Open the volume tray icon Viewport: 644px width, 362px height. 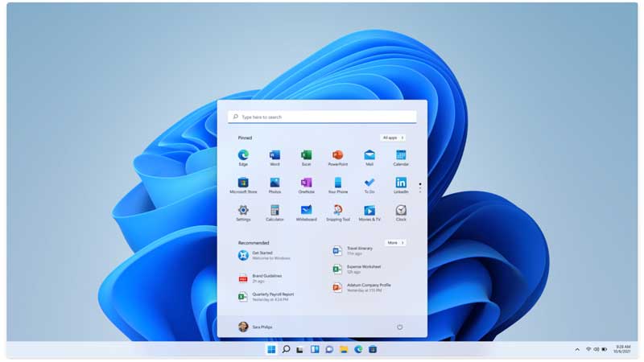point(597,349)
